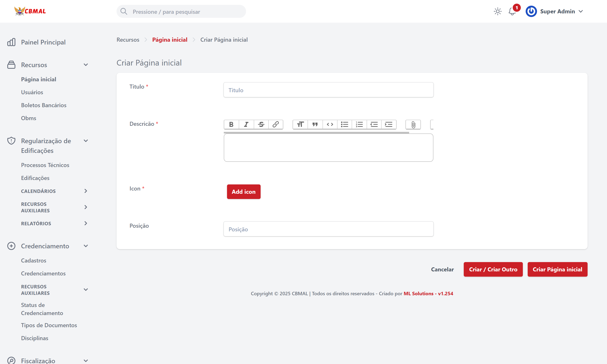Insert a link using the link icon

click(x=276, y=124)
